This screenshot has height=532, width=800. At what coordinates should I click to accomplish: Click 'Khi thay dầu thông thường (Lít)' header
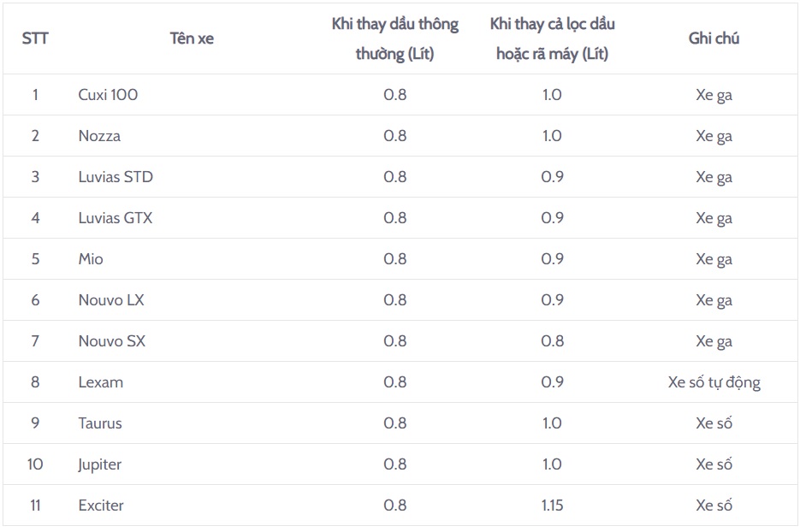[x=395, y=38]
